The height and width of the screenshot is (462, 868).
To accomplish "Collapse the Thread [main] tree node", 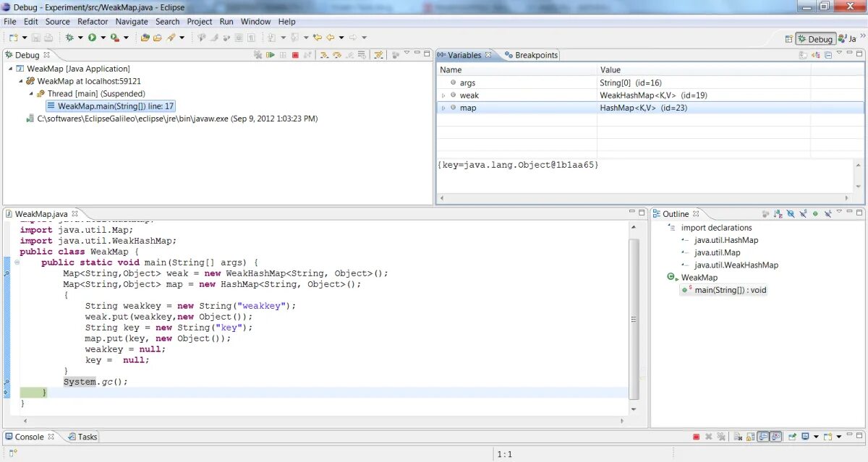I will (x=30, y=94).
